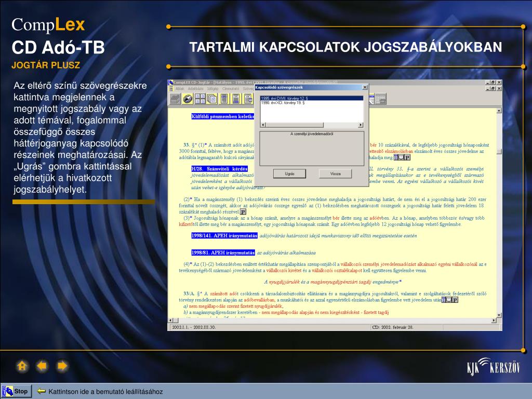
Task: Click the KJK Kerszöv logo
Action: pyautogui.click(x=493, y=366)
